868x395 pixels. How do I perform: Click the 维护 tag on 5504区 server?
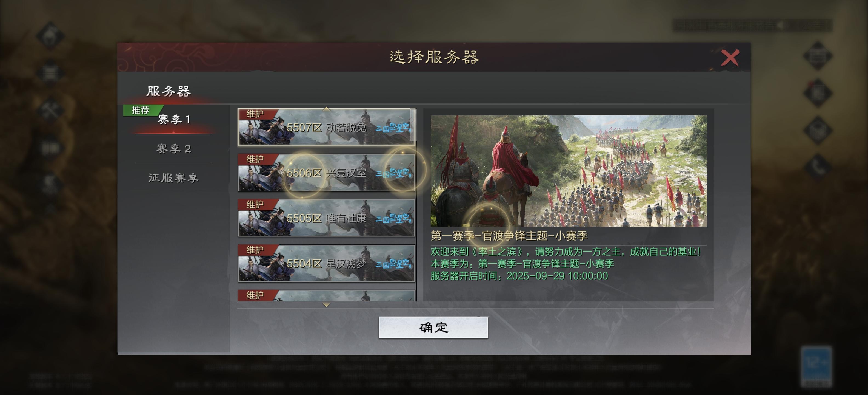(255, 250)
